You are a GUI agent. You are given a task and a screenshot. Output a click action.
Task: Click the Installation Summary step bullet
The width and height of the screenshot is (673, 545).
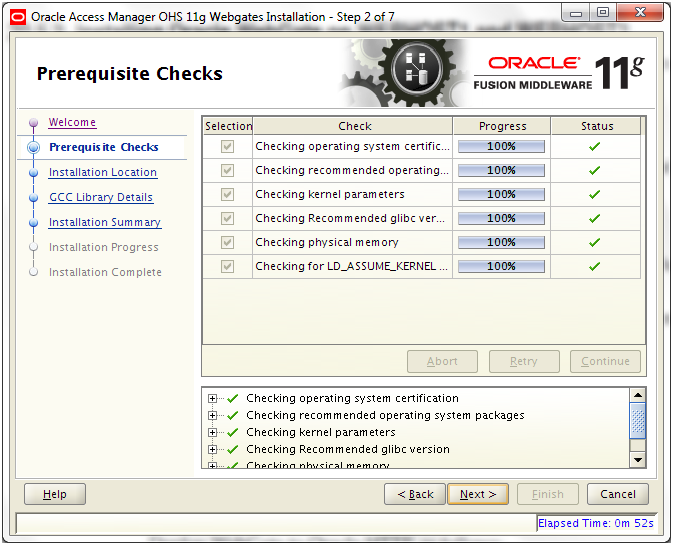click(33, 223)
